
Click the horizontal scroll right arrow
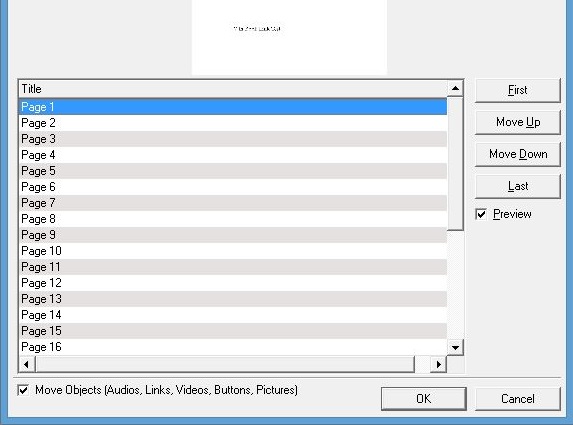[439, 364]
